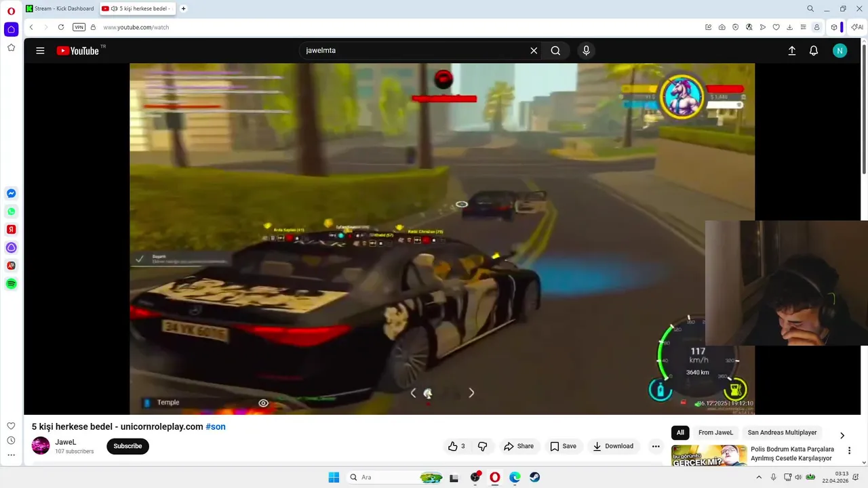
Task: Search with voice microphone button
Action: [586, 50]
